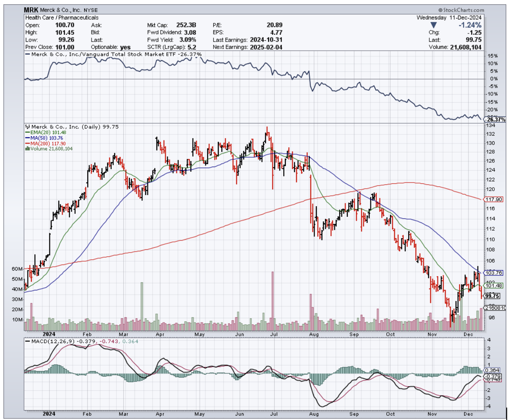Click the 103.76 MA(50) price tag
Viewport: 508px width, 420px height.
(490, 273)
